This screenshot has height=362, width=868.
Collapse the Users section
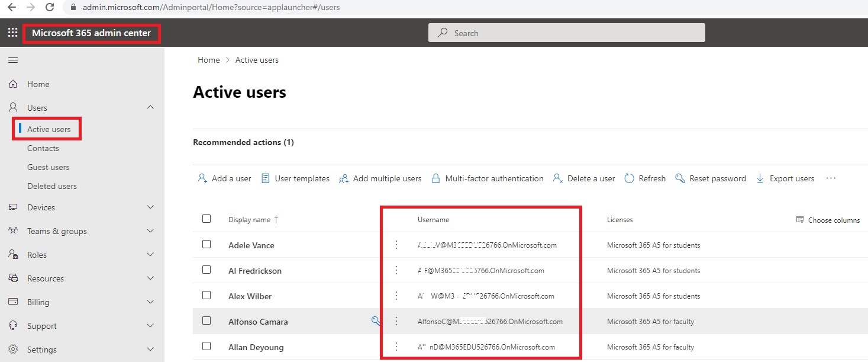coord(150,107)
